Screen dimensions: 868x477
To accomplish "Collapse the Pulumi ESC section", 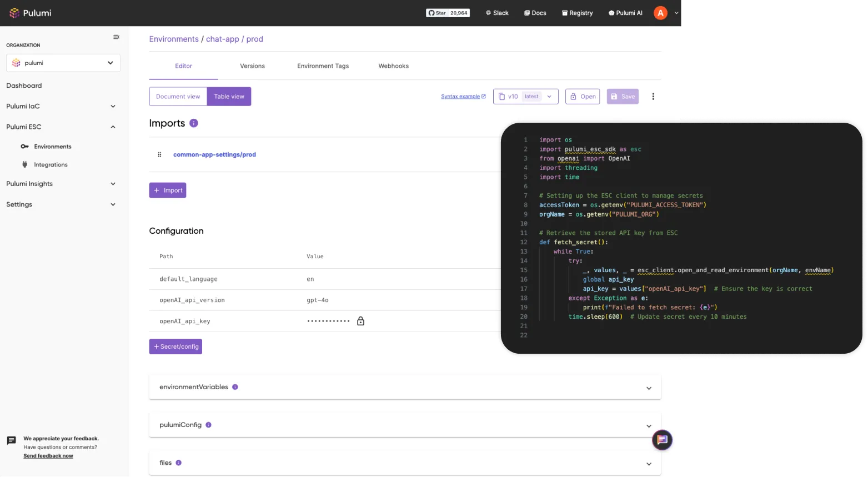I will click(113, 127).
